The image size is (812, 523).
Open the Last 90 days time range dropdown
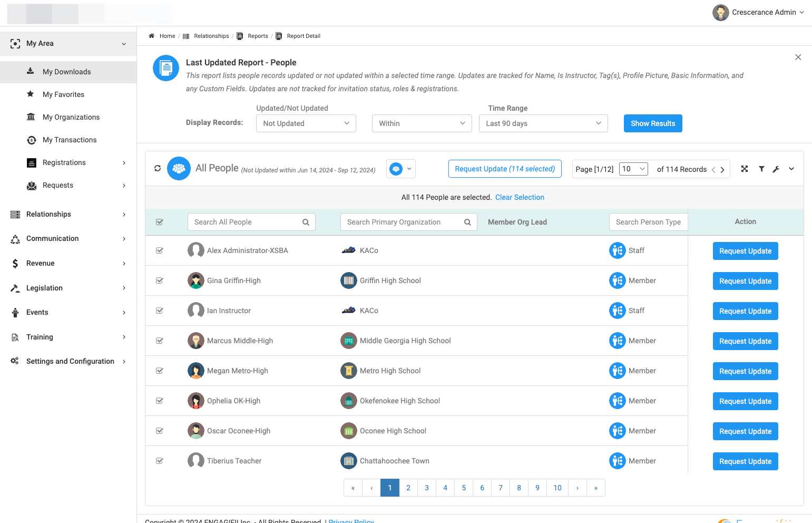[x=543, y=123]
